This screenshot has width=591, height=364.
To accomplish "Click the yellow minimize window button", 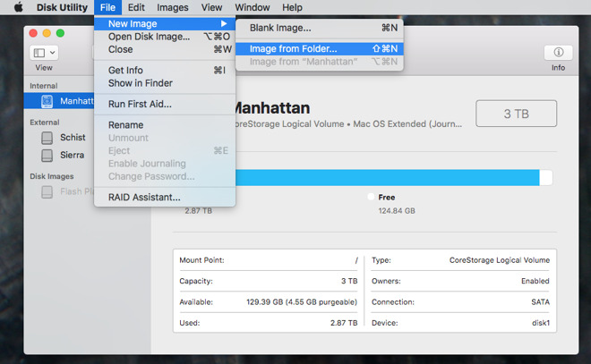I will point(47,33).
